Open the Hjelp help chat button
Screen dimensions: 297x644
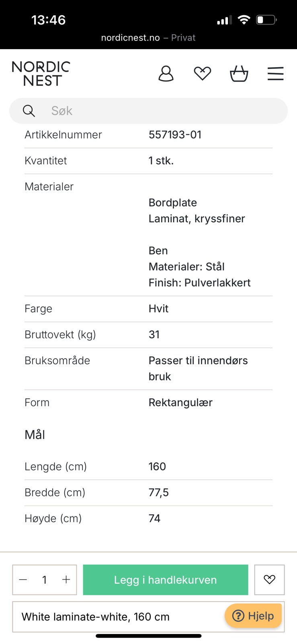(x=253, y=616)
